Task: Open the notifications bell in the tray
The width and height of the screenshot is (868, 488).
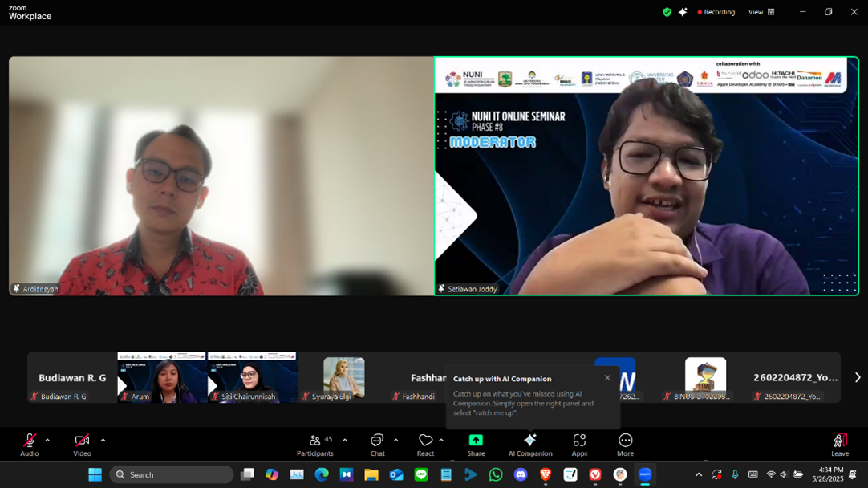Action: tap(853, 474)
